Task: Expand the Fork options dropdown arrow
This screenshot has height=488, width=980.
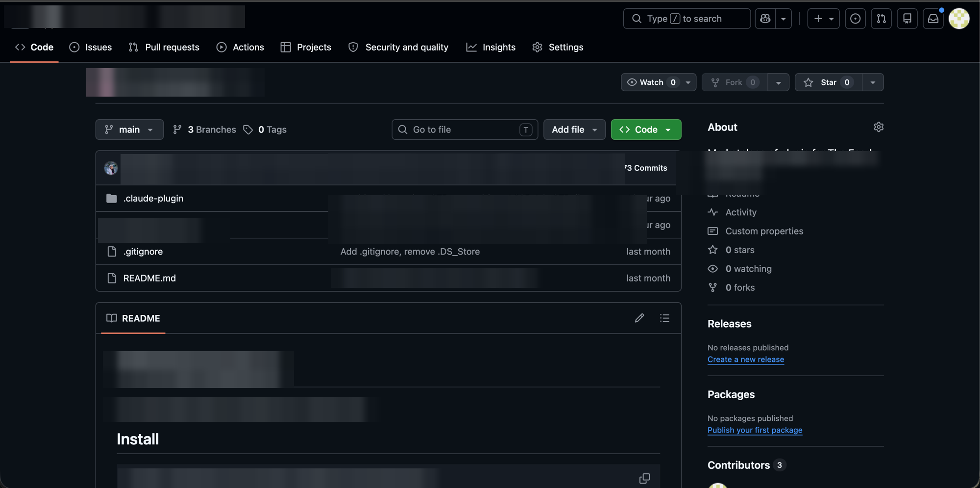Action: 778,82
